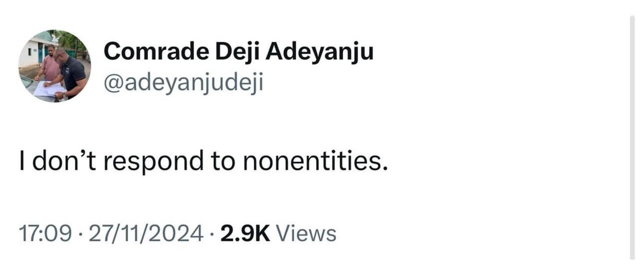Click the man in pink shirt in avatar

click(x=50, y=65)
